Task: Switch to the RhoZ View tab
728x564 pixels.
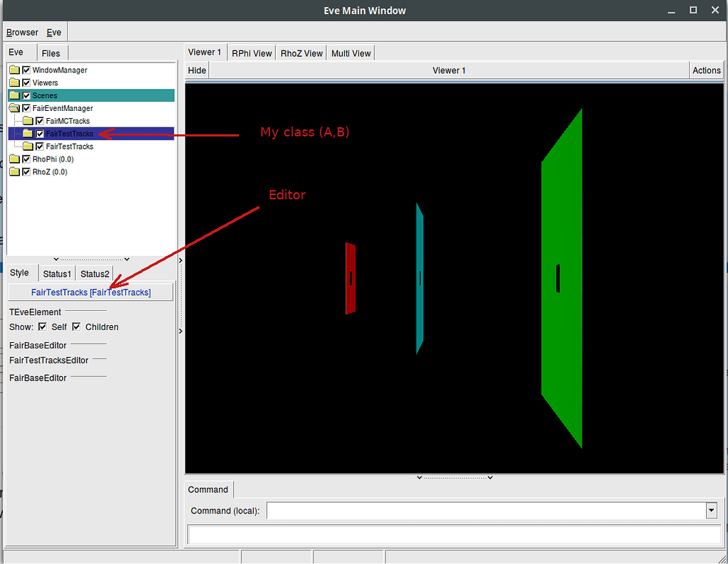Action: pos(301,53)
